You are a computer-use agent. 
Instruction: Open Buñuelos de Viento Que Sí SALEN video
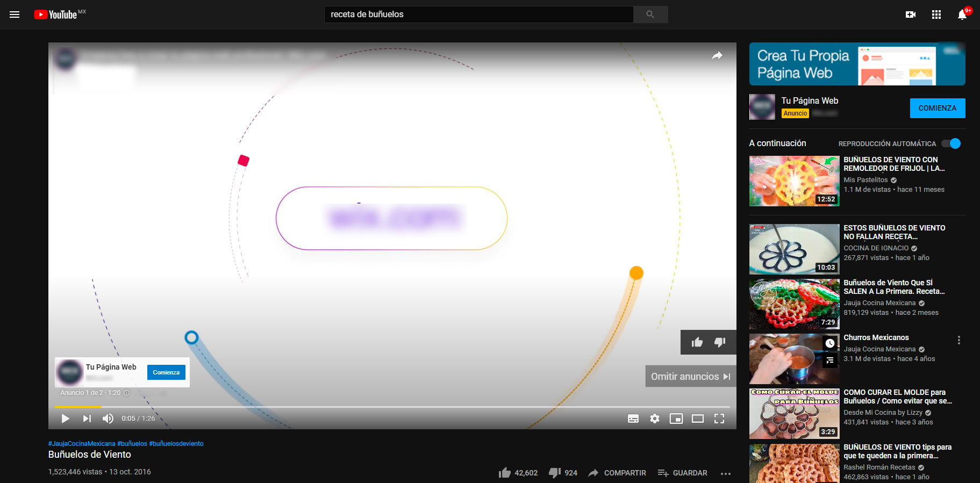coord(894,287)
